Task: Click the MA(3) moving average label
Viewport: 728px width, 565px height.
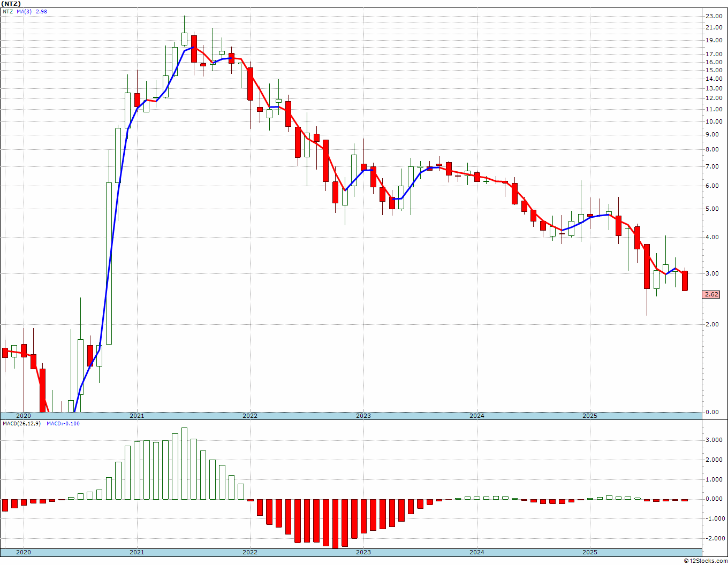Action: (25, 11)
